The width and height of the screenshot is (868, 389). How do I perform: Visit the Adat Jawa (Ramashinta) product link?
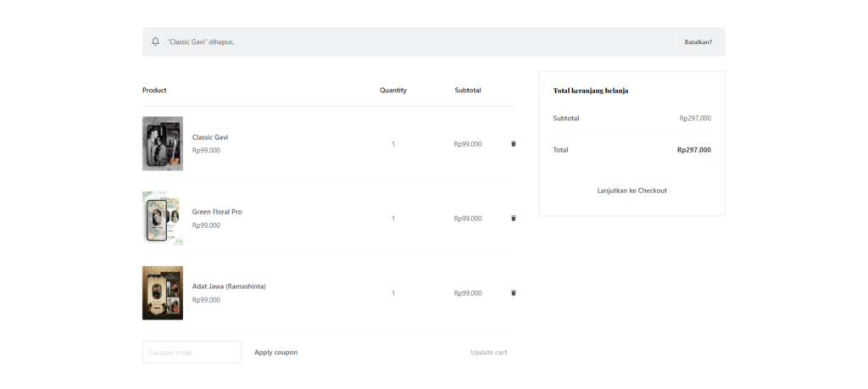pos(229,286)
